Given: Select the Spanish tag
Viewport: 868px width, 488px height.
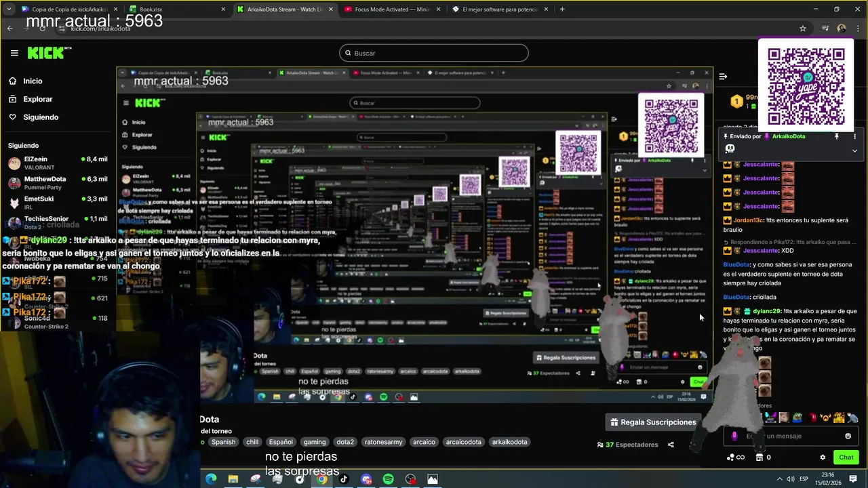Looking at the screenshot, I should point(223,442).
